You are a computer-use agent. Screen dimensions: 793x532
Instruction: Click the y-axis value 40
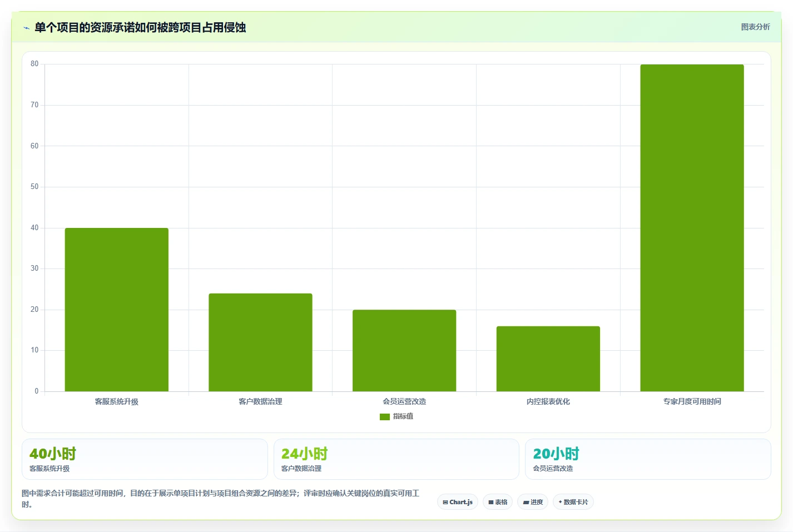34,228
